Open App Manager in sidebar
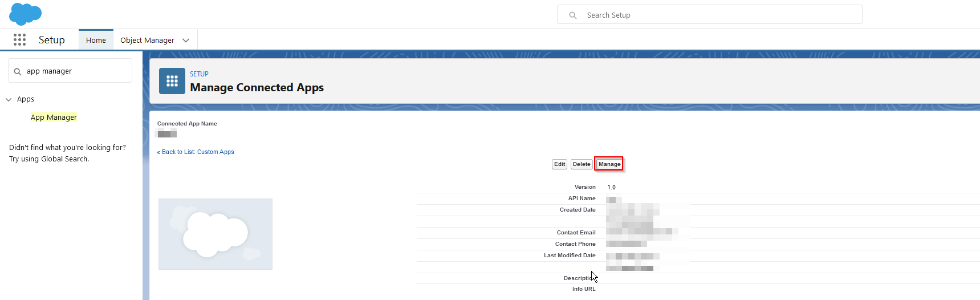The height and width of the screenshot is (300, 980). (x=54, y=117)
